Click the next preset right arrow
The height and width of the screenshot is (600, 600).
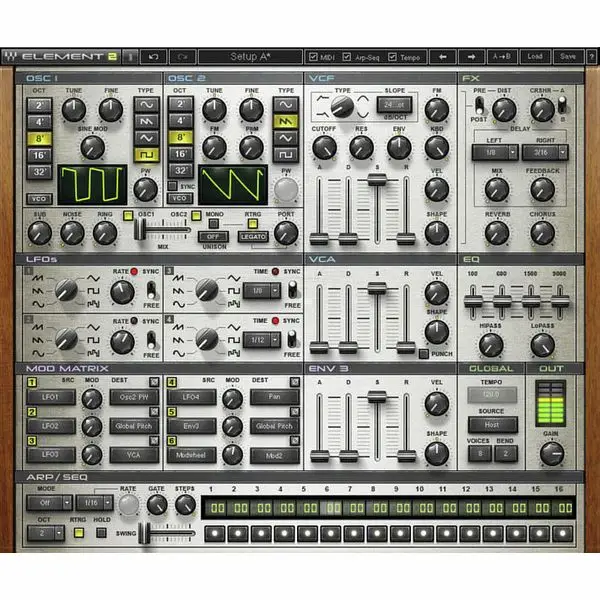pos(471,56)
